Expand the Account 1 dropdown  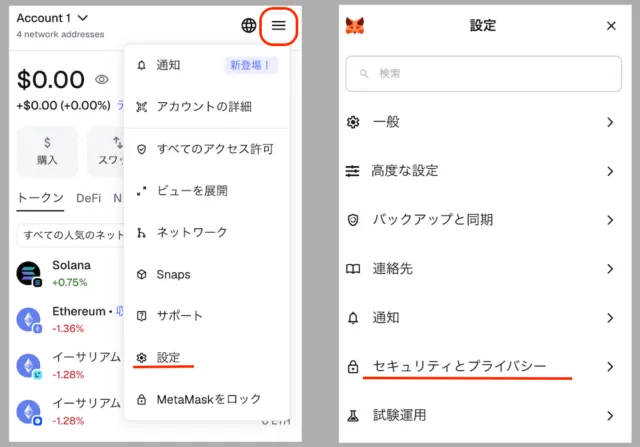click(x=52, y=18)
